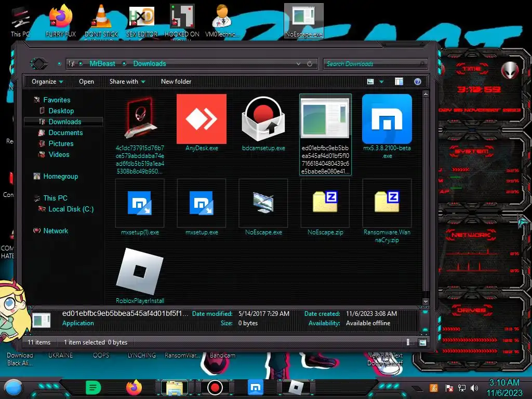
Task: Switch to large icons view in status bar
Action: 422,342
